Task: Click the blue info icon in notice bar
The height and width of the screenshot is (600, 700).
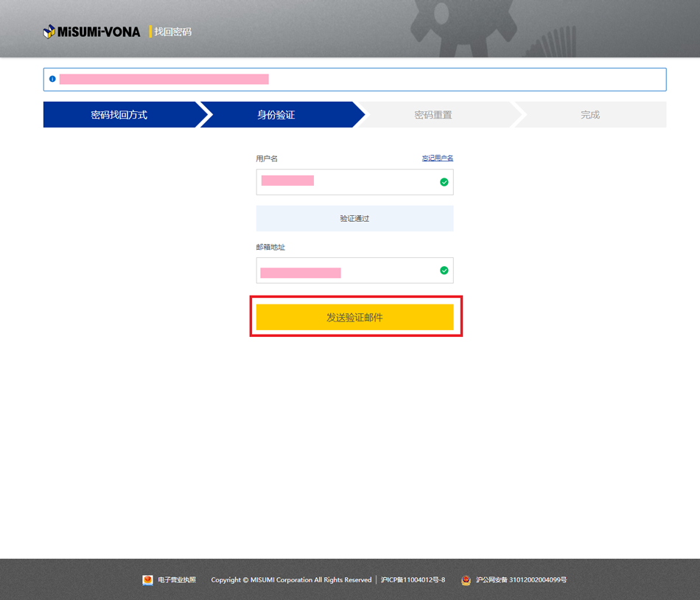Action: [x=52, y=79]
